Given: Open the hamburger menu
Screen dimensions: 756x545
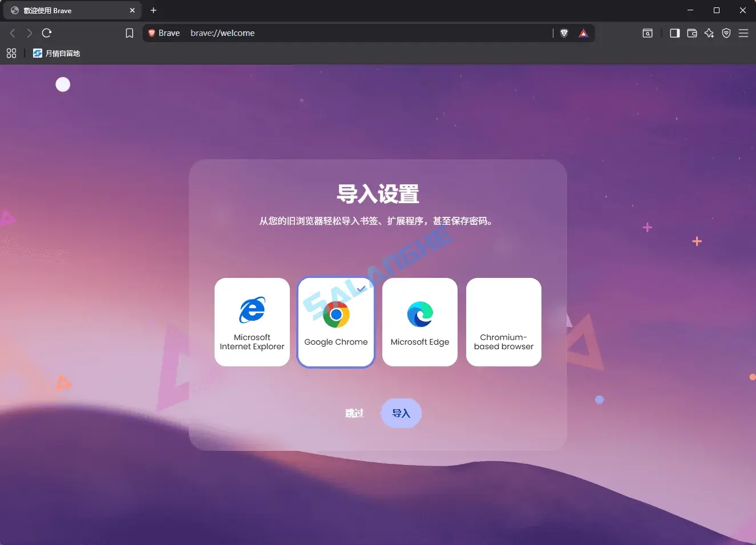Looking at the screenshot, I should click(743, 33).
